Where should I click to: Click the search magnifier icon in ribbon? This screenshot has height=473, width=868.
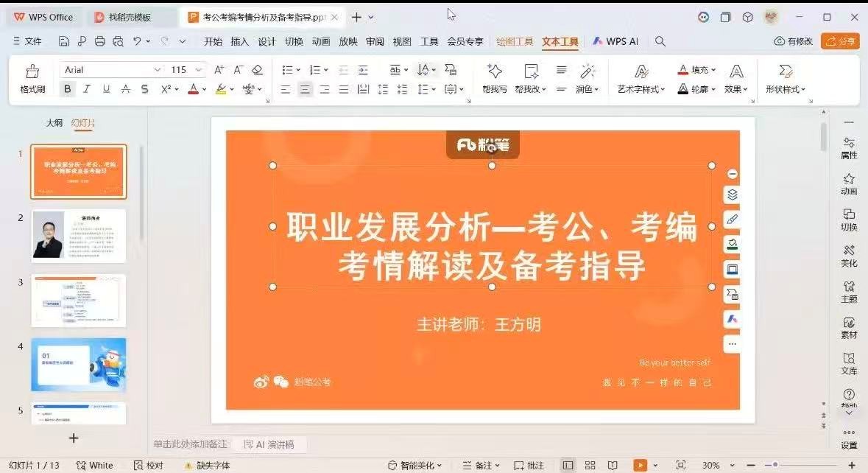pyautogui.click(x=660, y=41)
